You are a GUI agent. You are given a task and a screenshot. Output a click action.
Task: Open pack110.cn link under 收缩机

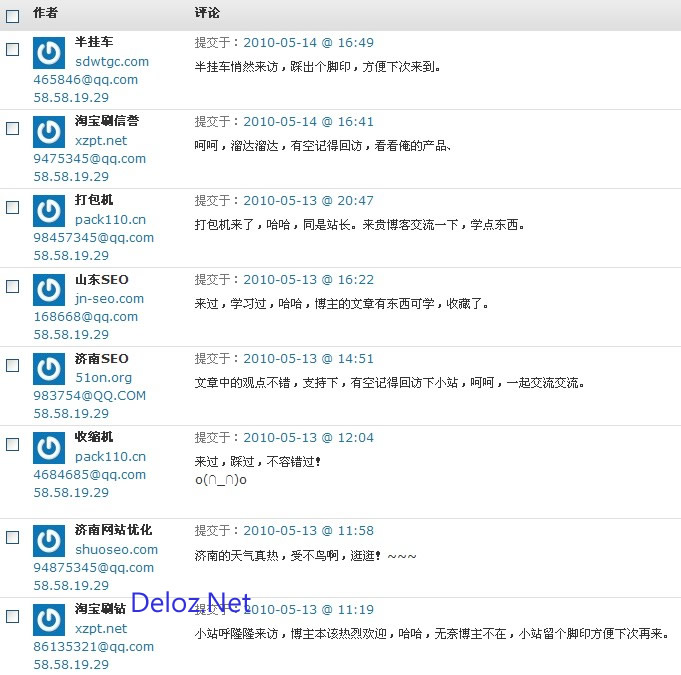coord(110,457)
